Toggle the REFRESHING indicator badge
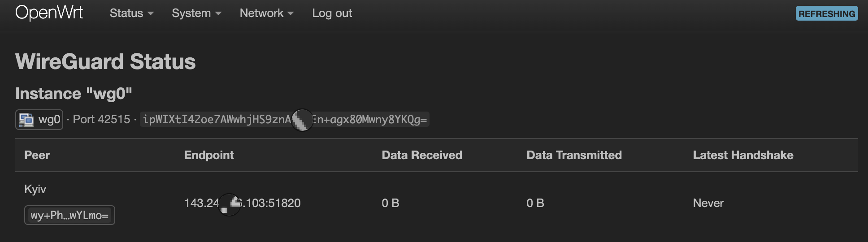 827,13
